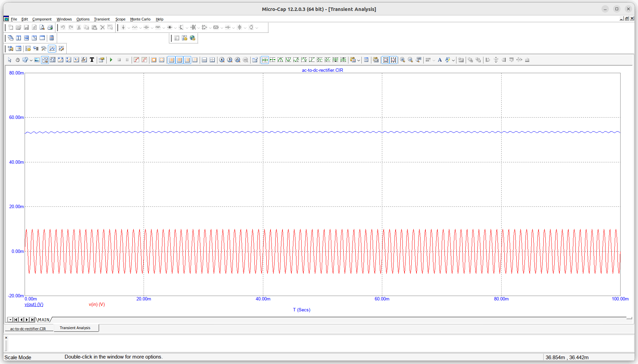638x364 pixels.
Task: Click the valley cursor function icon
Action: coord(288,60)
